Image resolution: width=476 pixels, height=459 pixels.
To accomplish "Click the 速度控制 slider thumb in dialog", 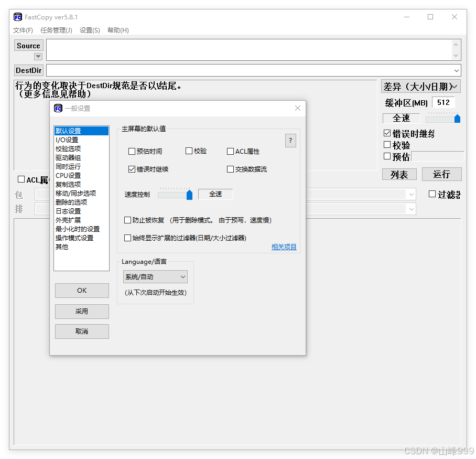I will (x=189, y=195).
